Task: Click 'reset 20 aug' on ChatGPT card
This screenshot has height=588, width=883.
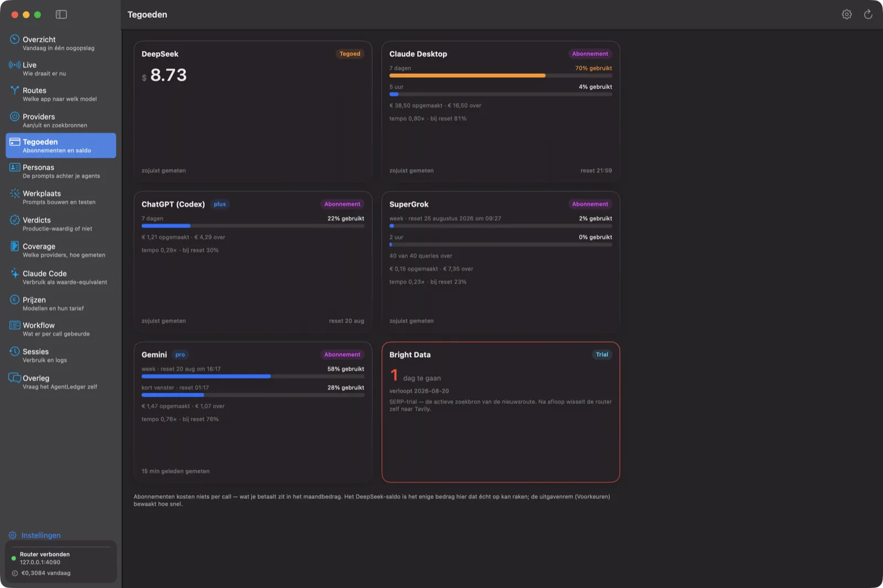Action: (x=347, y=321)
